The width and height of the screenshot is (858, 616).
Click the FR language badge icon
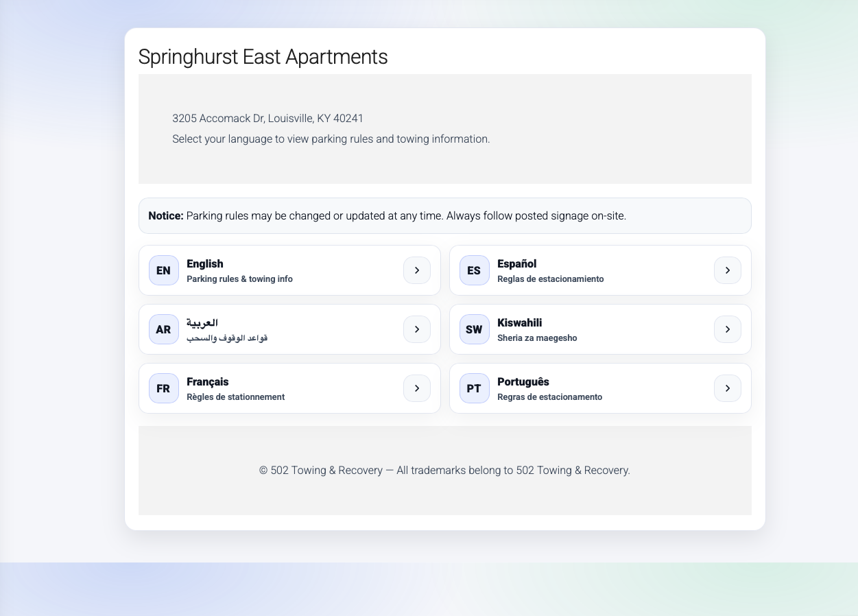click(x=163, y=388)
